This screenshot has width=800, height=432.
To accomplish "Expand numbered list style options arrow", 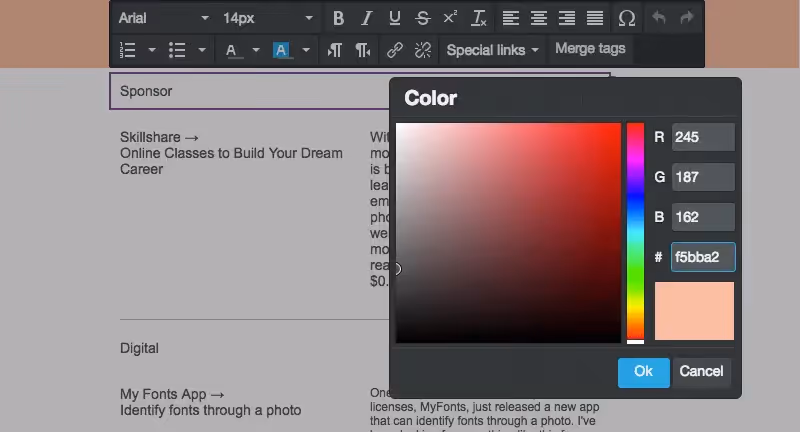I will (152, 50).
